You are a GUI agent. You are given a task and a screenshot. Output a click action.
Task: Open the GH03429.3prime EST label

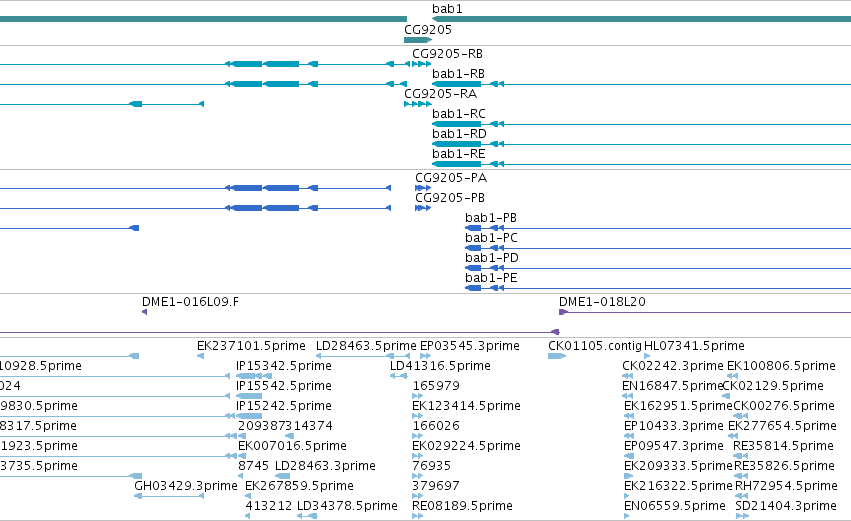click(186, 486)
